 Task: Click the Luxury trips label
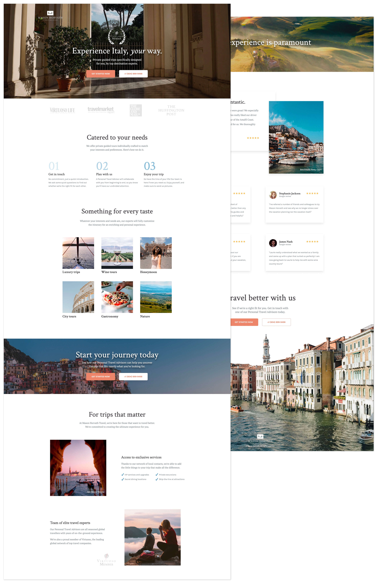coord(71,272)
